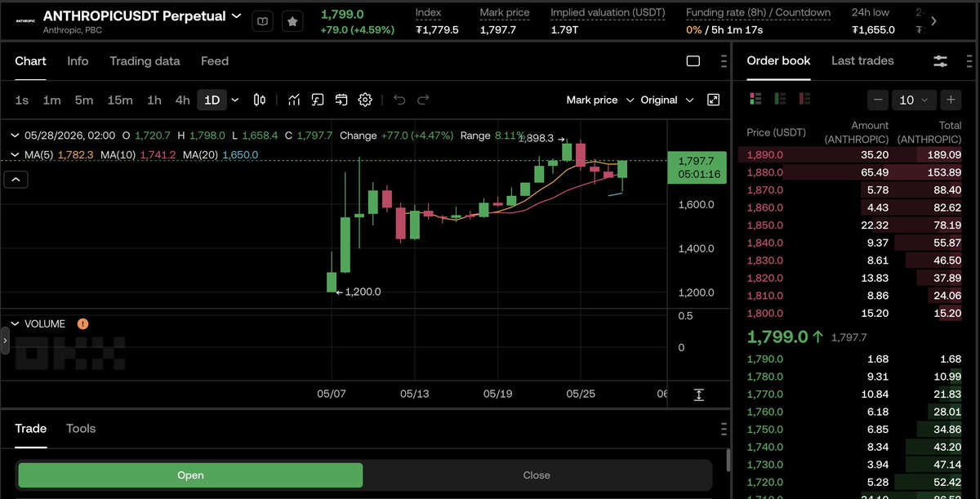Screen dimensions: 980x499
Task: Open the candlestick chart type selector
Action: coord(260,100)
